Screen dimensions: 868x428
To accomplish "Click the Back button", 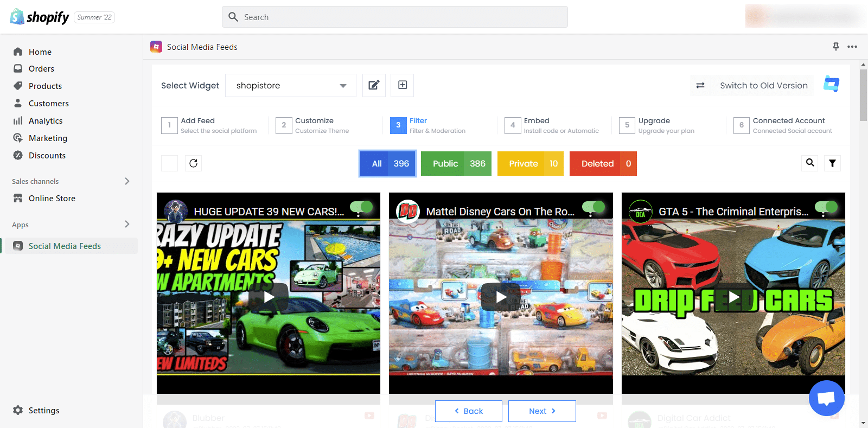I will click(x=469, y=411).
